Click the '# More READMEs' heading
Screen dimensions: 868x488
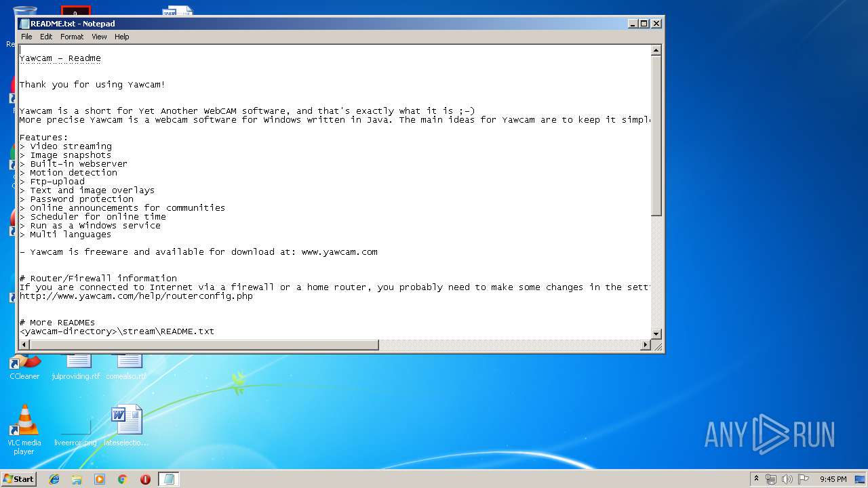tap(58, 323)
